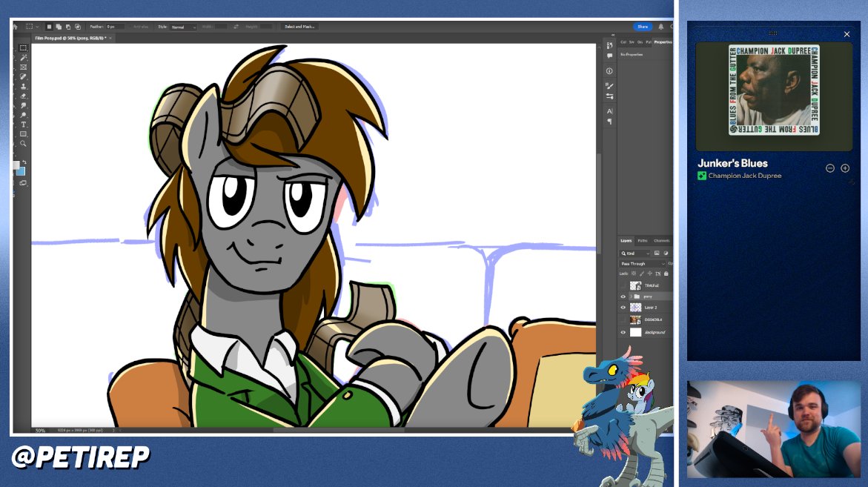Hide Layer 2 visibility eye
This screenshot has height=487, width=868.
pyautogui.click(x=623, y=307)
